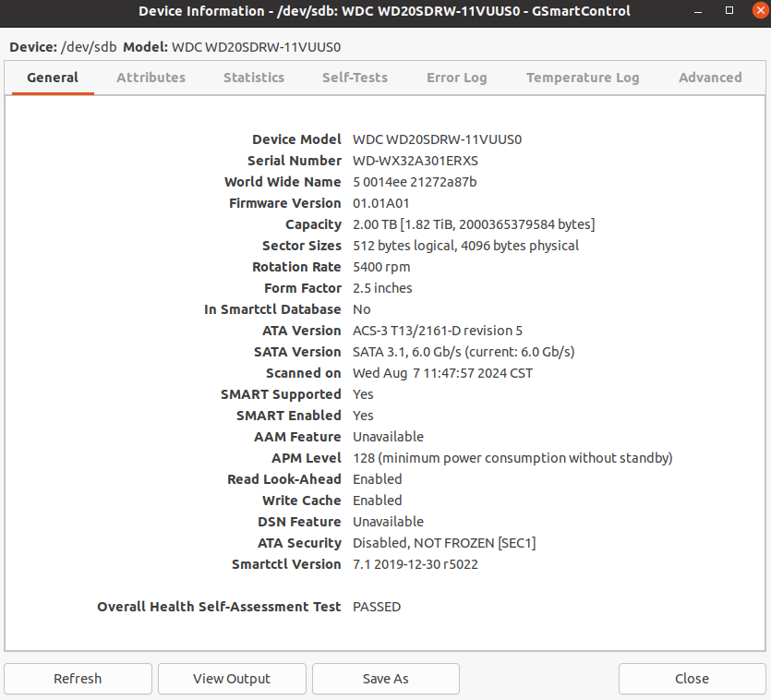Click the SMART Enabled value Yes

tap(363, 416)
